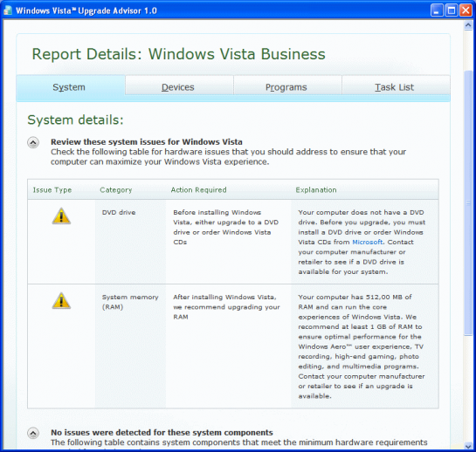
Task: Follow the Microsoft link in the explanation
Action: tap(368, 242)
